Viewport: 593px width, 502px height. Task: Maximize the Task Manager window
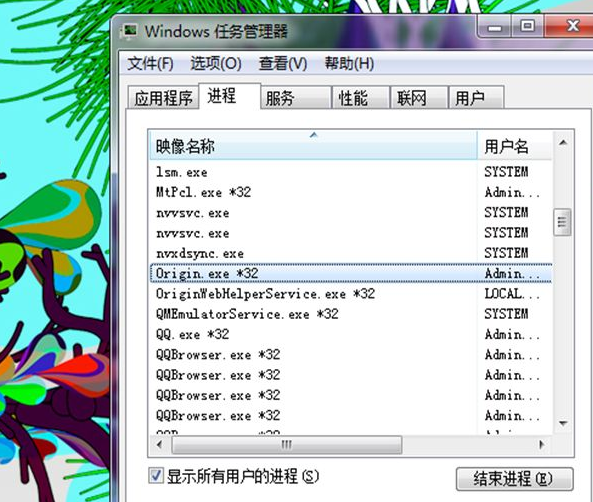tap(528, 26)
